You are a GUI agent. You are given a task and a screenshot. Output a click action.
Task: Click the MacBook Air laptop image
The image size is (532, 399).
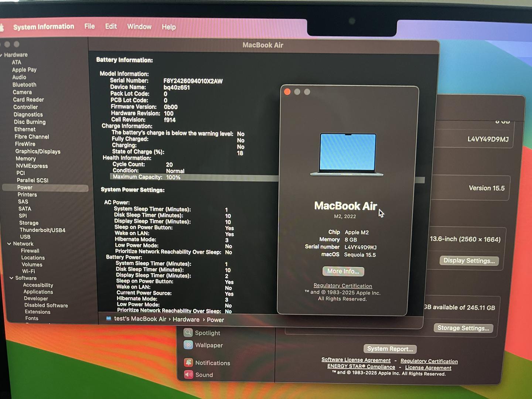[347, 154]
